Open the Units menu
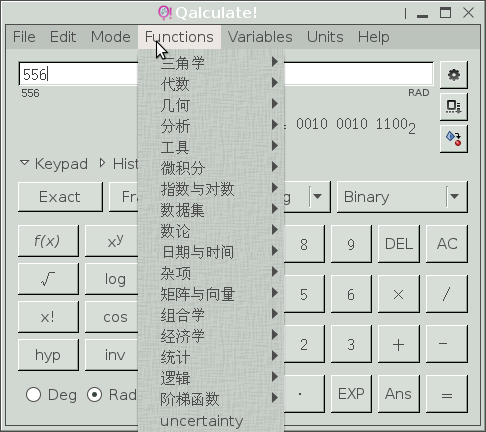The image size is (486, 432). 325,37
